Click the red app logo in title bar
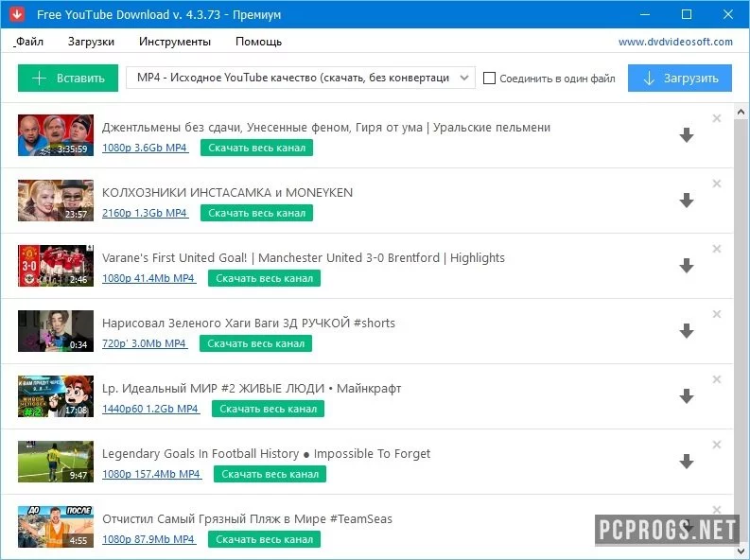Viewport: 750px width, 560px height. tap(17, 14)
